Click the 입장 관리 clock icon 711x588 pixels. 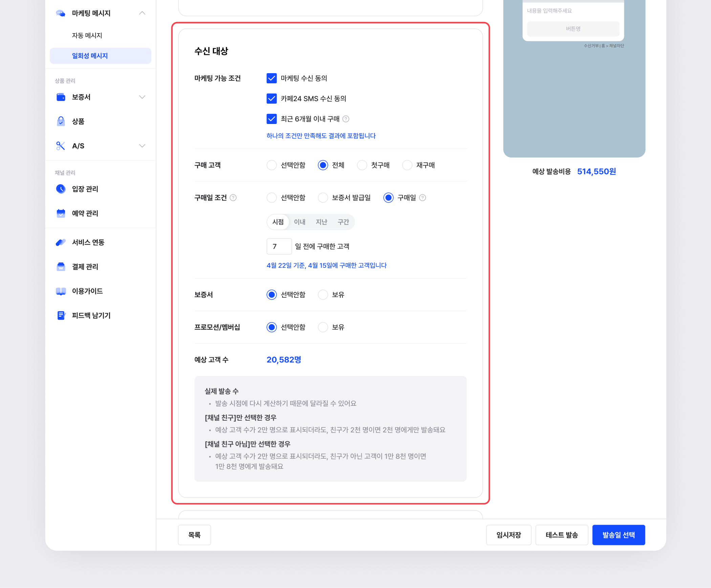[x=61, y=189]
